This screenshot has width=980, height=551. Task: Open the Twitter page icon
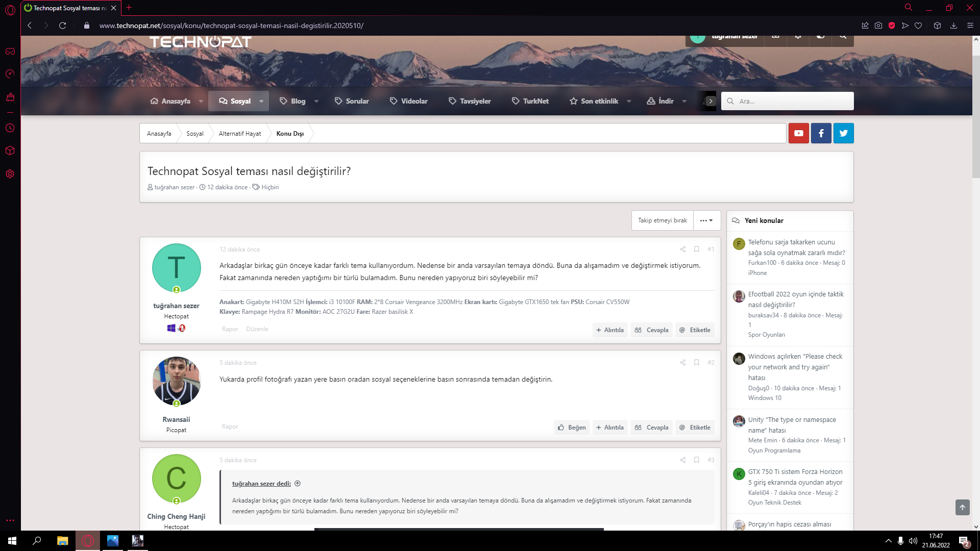coord(843,133)
